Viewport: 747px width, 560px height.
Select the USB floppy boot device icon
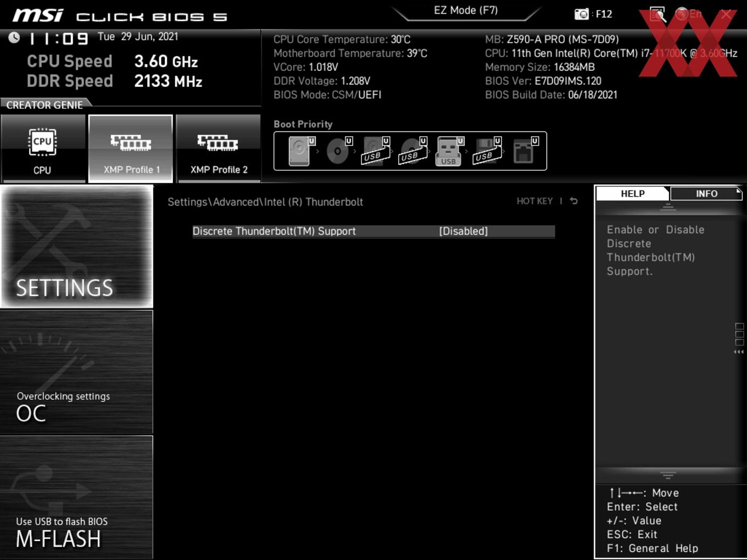click(x=487, y=151)
